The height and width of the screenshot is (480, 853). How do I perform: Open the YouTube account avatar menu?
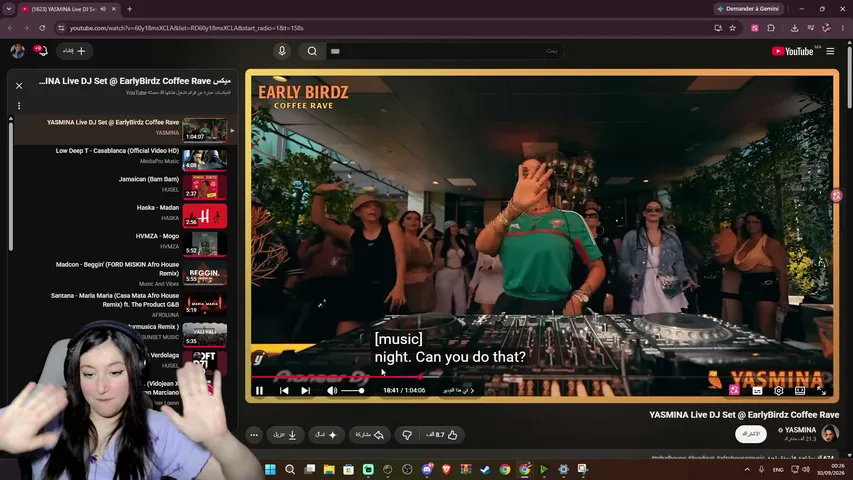tap(17, 51)
